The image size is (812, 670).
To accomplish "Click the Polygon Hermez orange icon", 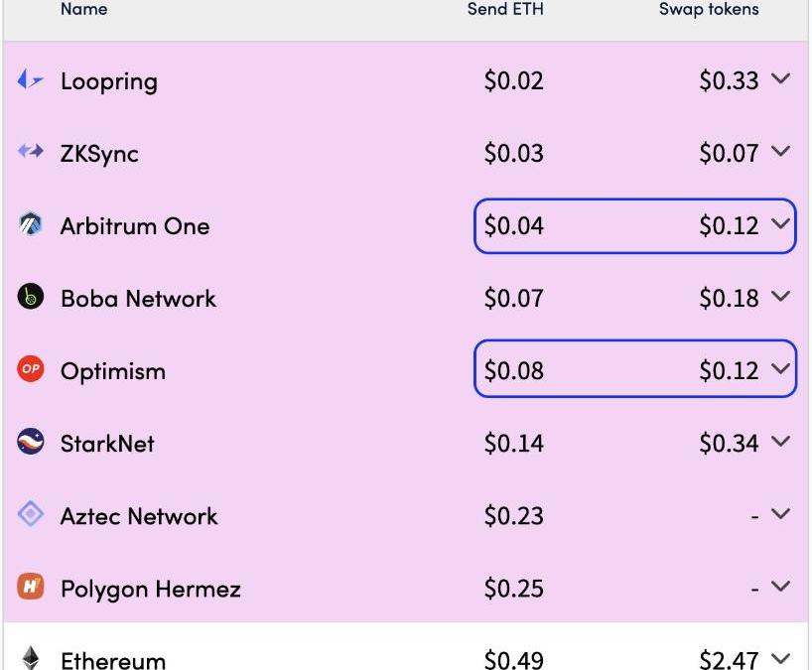I will tap(31, 588).
